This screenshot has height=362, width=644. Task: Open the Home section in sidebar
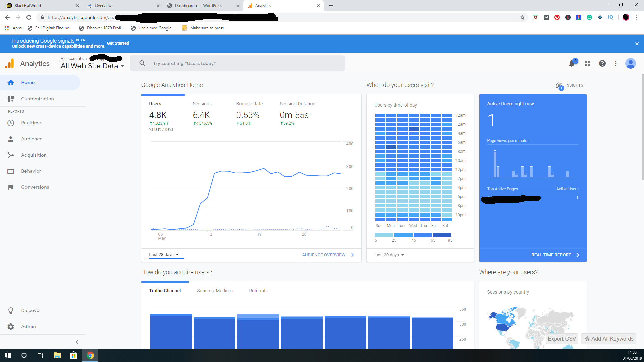coord(40,82)
